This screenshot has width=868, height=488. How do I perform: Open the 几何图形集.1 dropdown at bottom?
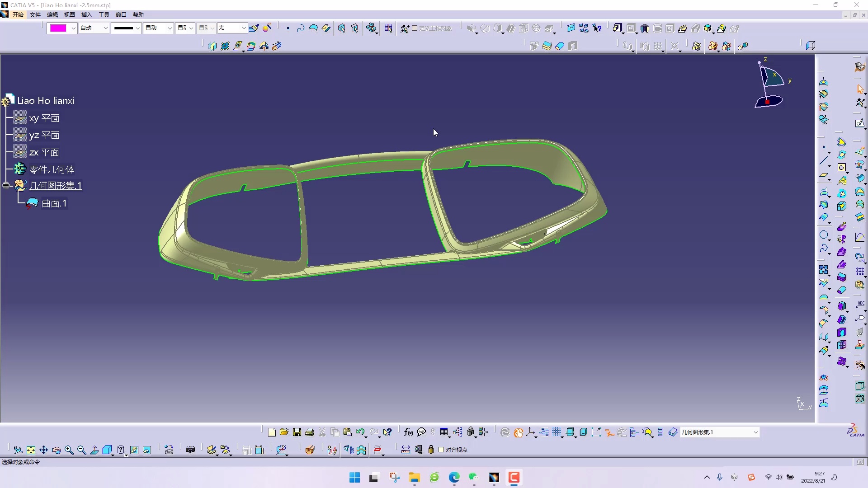(x=755, y=432)
